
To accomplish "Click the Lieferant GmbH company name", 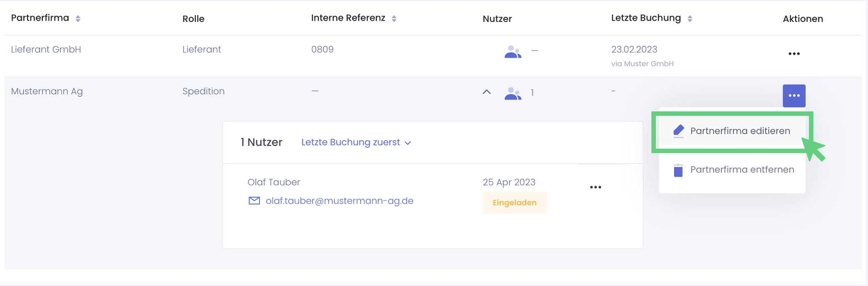I will click(46, 49).
